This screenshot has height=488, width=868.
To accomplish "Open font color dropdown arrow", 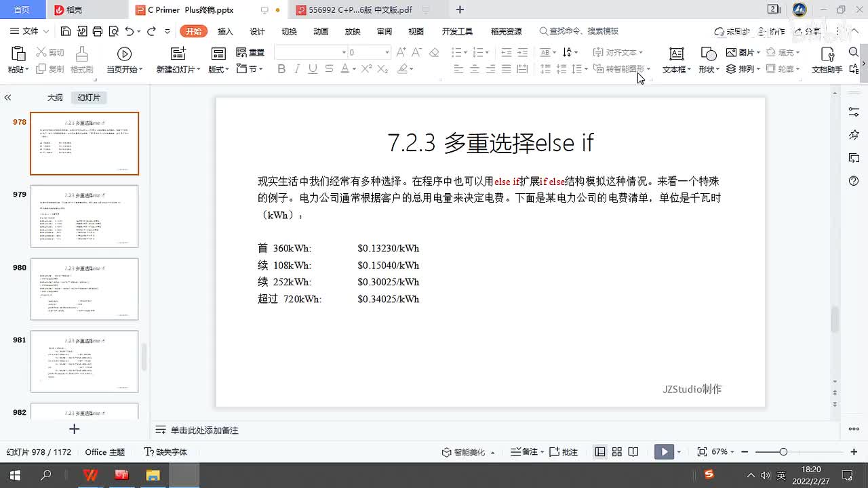I will tap(355, 69).
